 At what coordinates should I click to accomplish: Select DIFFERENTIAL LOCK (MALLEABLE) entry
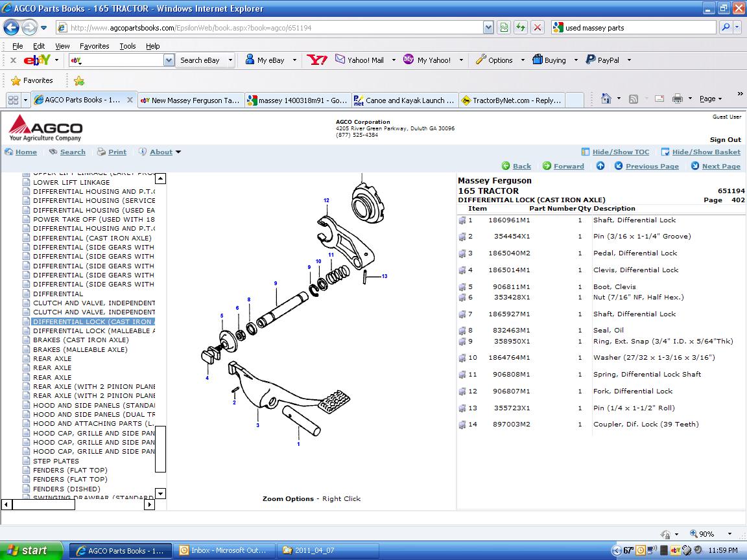(x=94, y=331)
